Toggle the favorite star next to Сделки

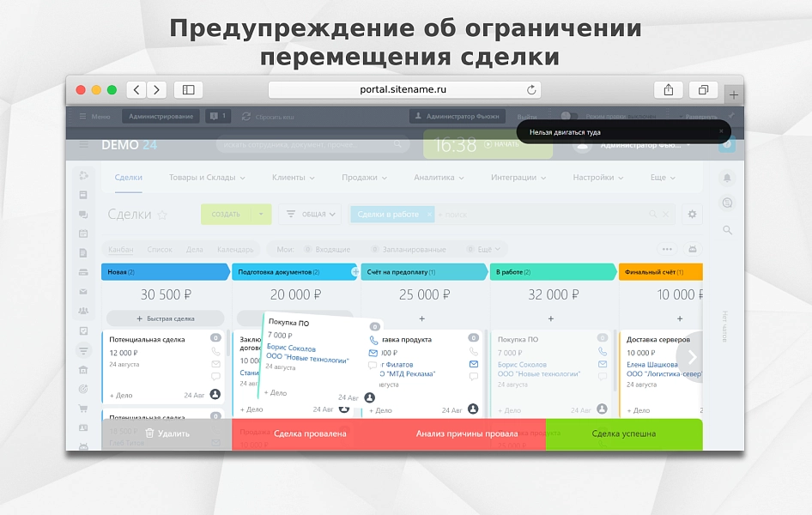[162, 215]
